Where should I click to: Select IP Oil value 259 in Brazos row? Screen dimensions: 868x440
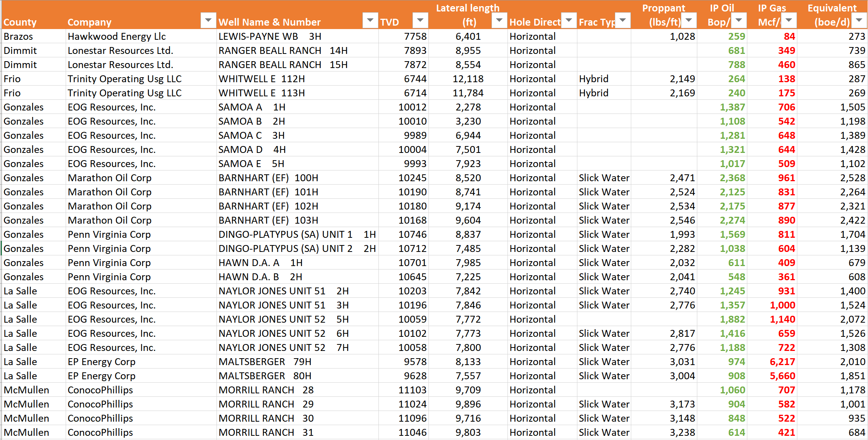coord(722,36)
